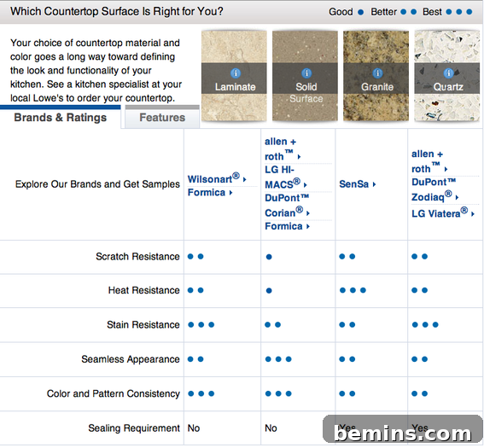The image size is (484, 448).
Task: Open the SenSa granite brand link
Action: [358, 184]
